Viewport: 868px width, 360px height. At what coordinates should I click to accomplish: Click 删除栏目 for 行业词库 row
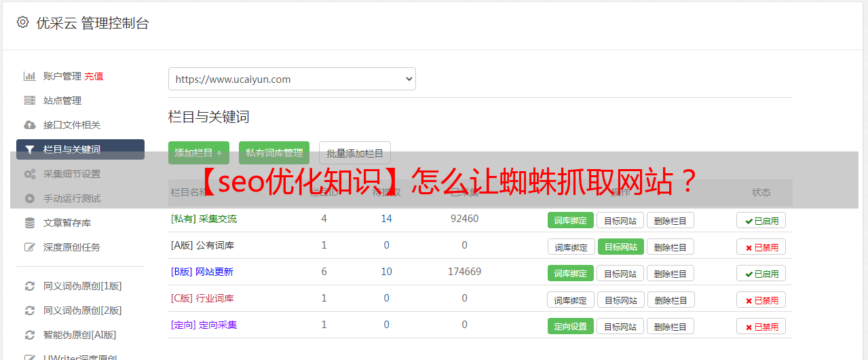pyautogui.click(x=672, y=300)
